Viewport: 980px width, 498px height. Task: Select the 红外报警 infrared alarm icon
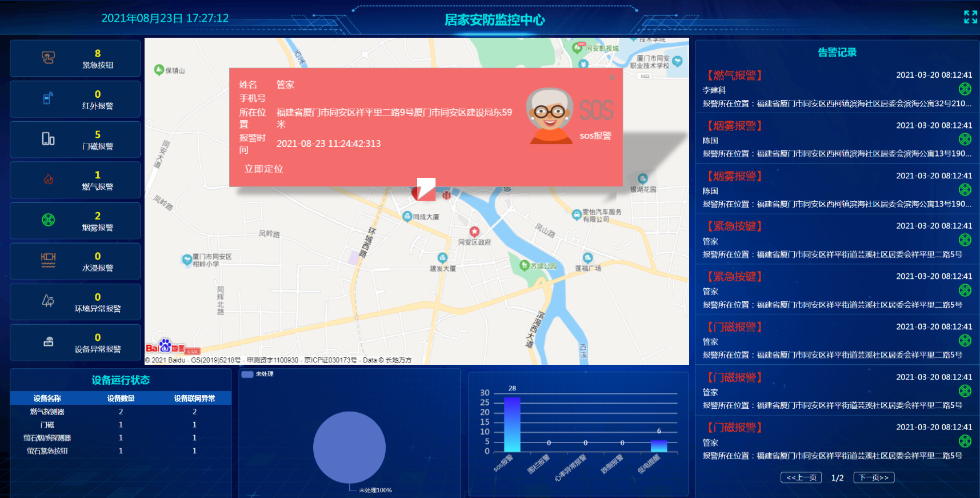[x=49, y=98]
